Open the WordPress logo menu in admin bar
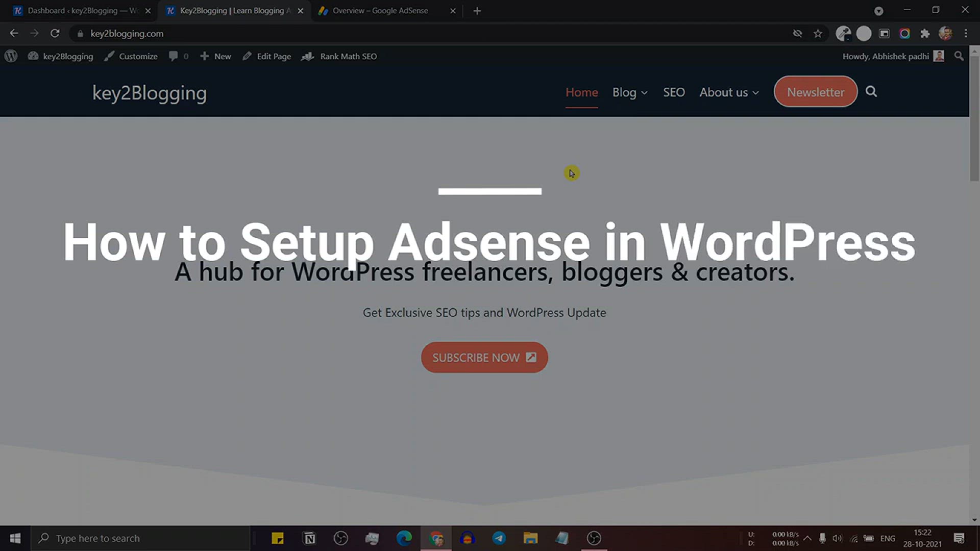The image size is (980, 551). click(x=11, y=56)
